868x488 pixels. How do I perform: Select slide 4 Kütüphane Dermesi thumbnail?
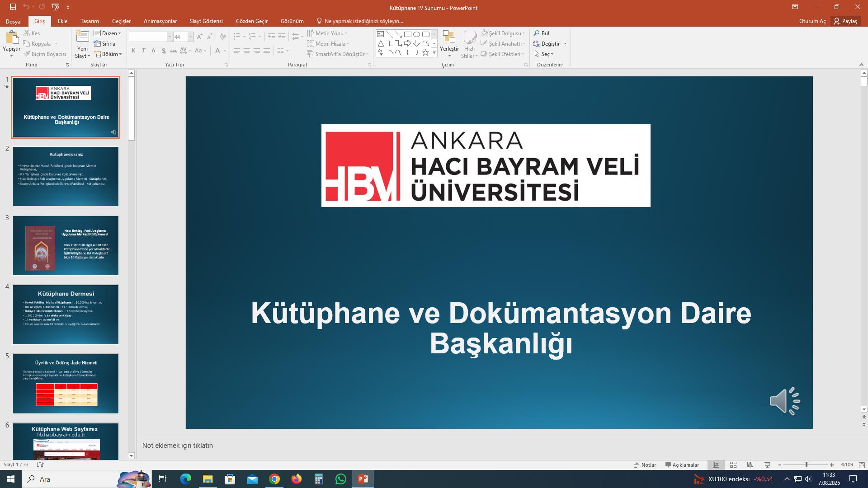(x=66, y=314)
